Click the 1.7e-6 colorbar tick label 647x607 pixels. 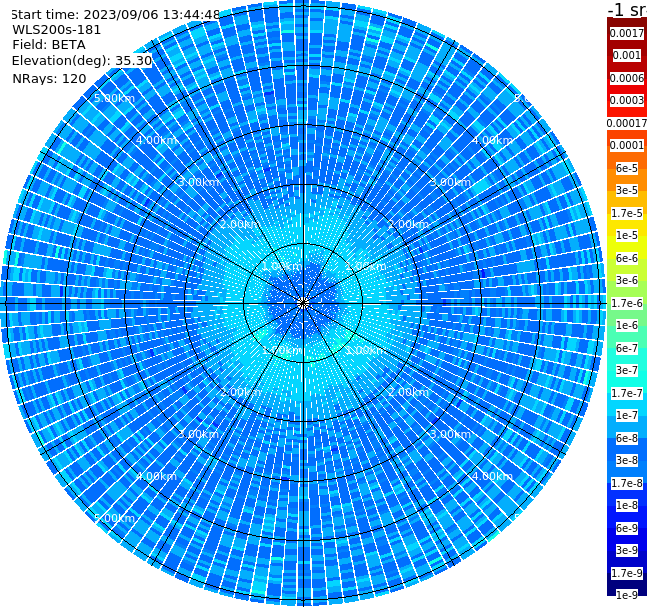(627, 303)
